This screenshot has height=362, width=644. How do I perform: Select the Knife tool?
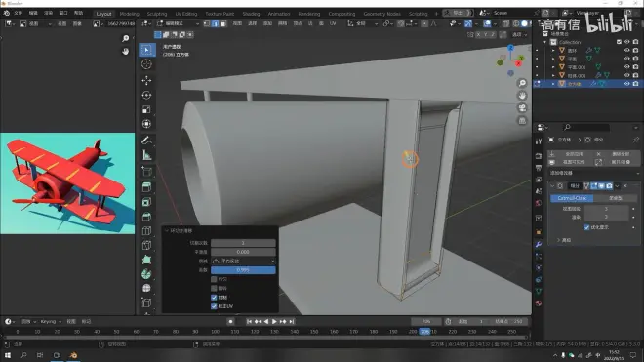tap(146, 245)
